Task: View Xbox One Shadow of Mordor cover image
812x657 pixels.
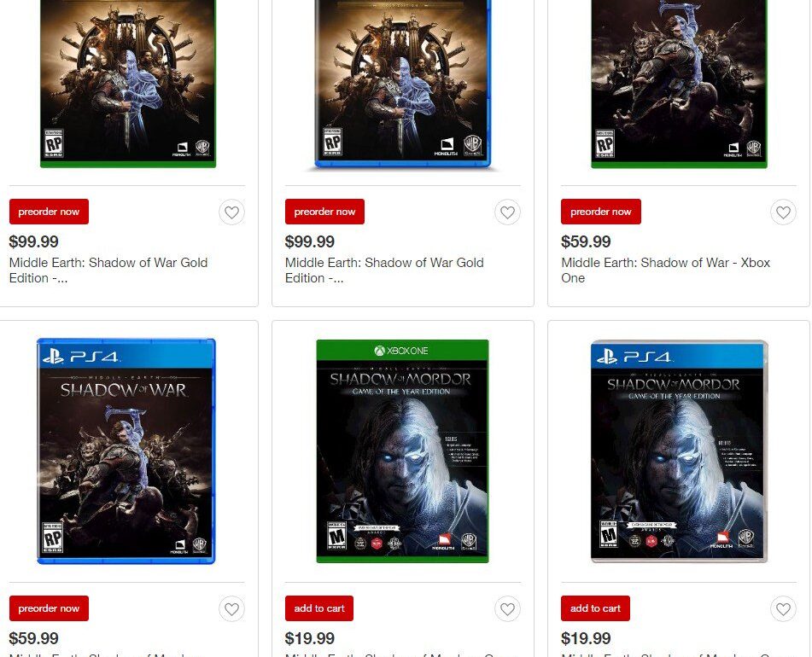Action: [402, 451]
